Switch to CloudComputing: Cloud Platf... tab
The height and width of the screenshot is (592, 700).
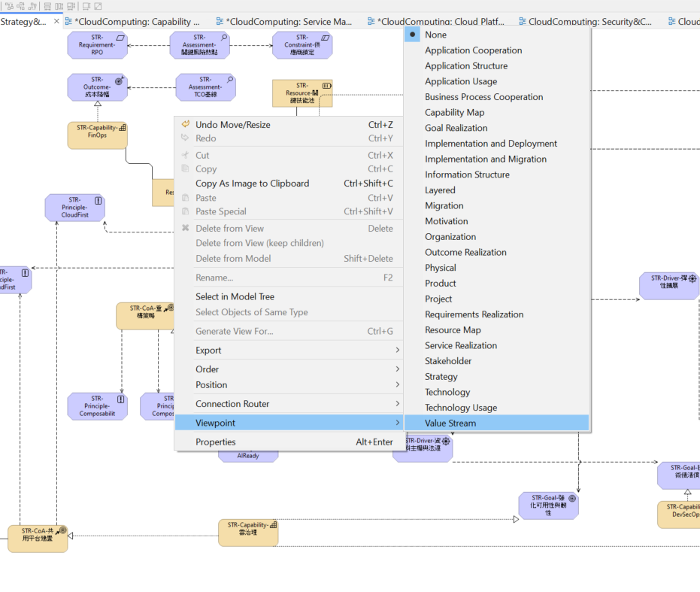pyautogui.click(x=441, y=22)
